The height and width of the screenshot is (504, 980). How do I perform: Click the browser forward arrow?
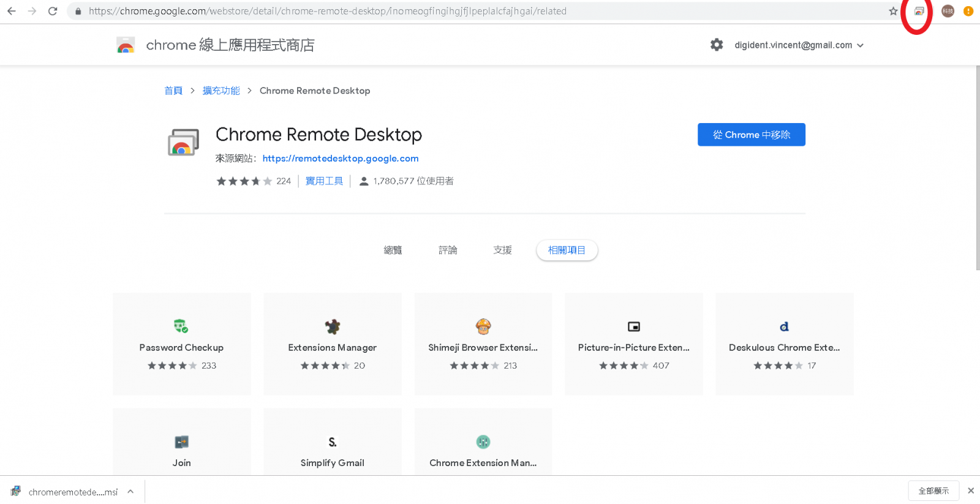tap(32, 11)
